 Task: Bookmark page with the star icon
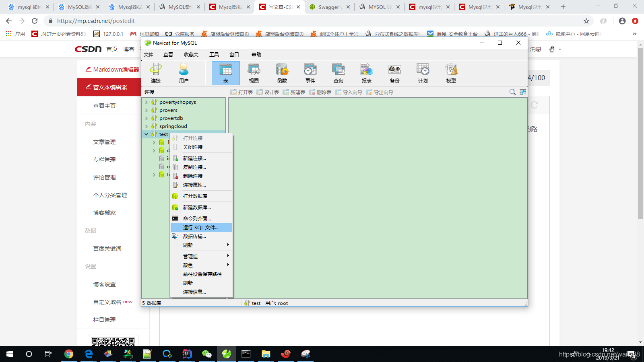[586, 21]
